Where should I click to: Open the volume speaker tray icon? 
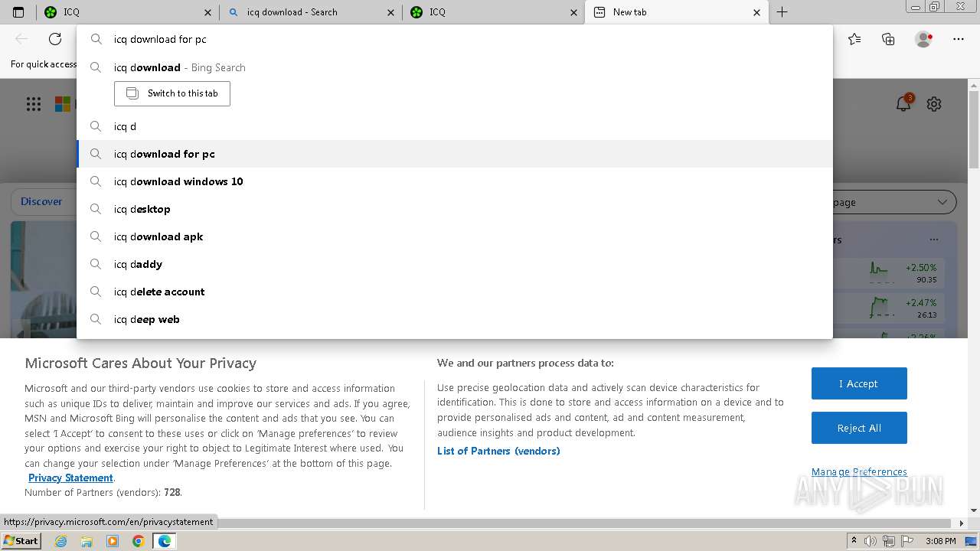point(871,541)
